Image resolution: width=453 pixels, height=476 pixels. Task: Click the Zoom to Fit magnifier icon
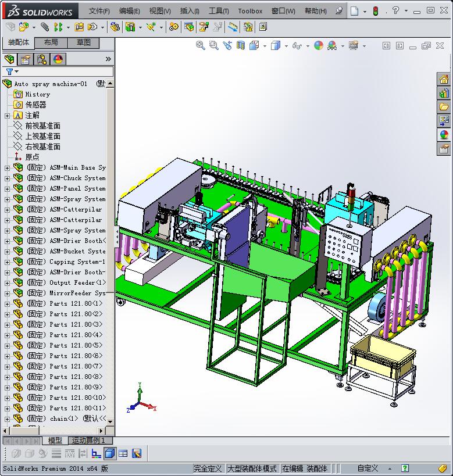[x=200, y=45]
